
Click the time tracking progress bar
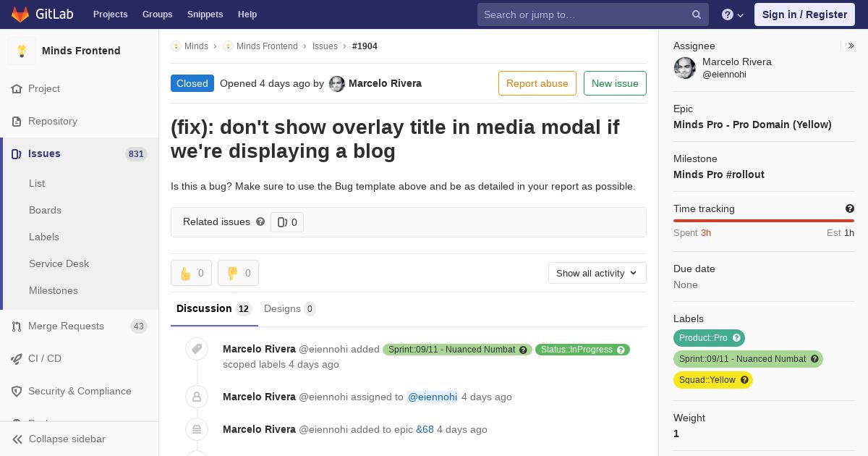[x=764, y=221]
